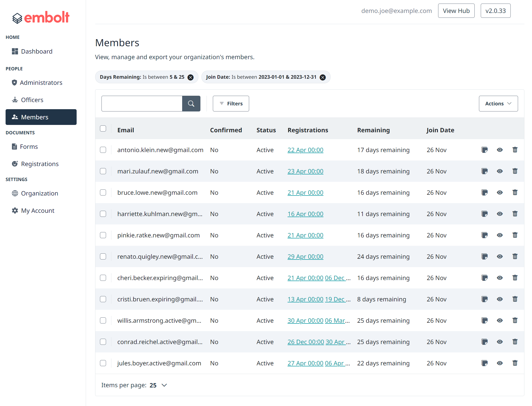Viewport: 532px width, 406px height.
Task: Click the note icon for the cristi.bruen row
Action: click(484, 299)
